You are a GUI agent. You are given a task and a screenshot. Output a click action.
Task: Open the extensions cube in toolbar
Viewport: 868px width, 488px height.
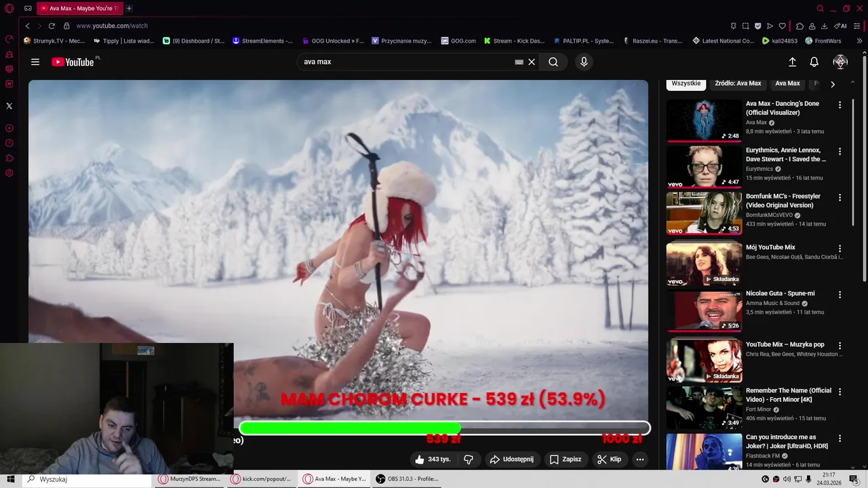[x=800, y=26]
